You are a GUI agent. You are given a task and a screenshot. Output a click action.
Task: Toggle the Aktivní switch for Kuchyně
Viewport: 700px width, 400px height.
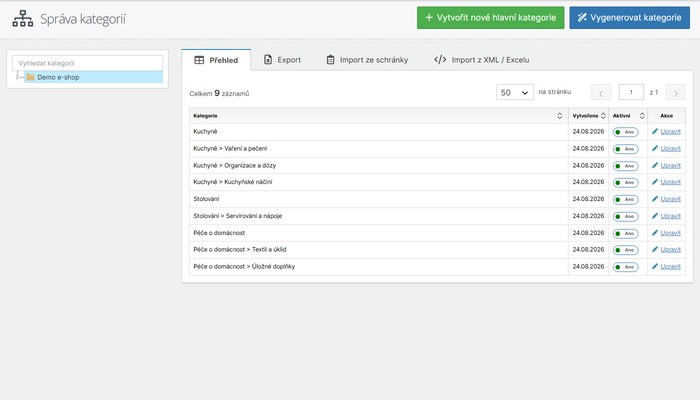(625, 132)
